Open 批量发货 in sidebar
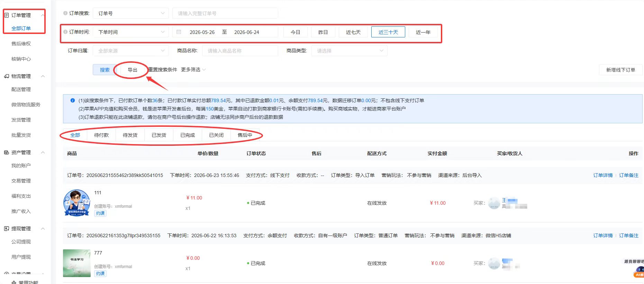The image size is (644, 284). click(x=21, y=135)
